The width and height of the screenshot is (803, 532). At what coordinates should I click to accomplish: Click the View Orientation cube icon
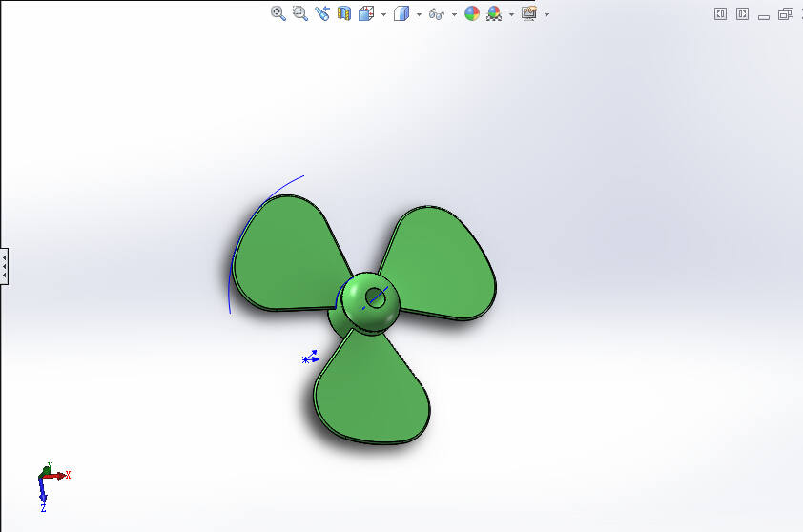tap(365, 13)
